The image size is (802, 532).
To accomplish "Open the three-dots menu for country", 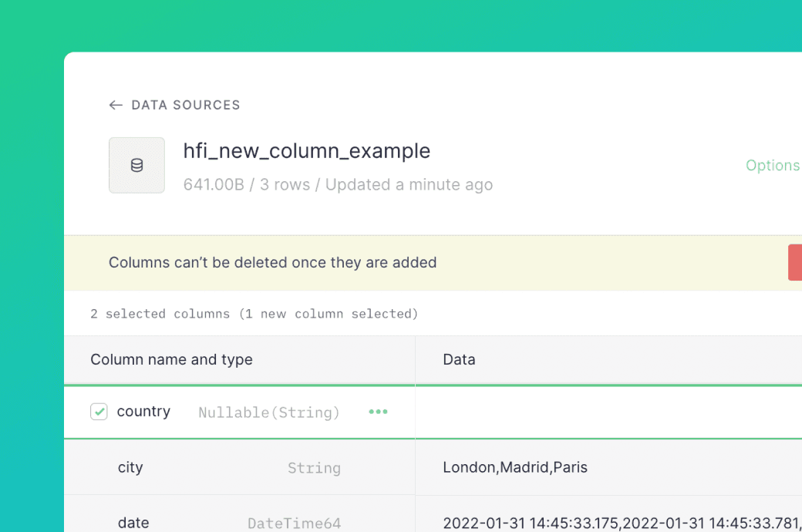I will 378,412.
